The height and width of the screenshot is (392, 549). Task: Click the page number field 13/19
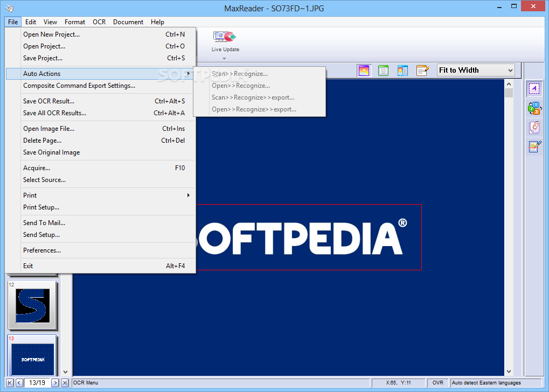tap(37, 383)
